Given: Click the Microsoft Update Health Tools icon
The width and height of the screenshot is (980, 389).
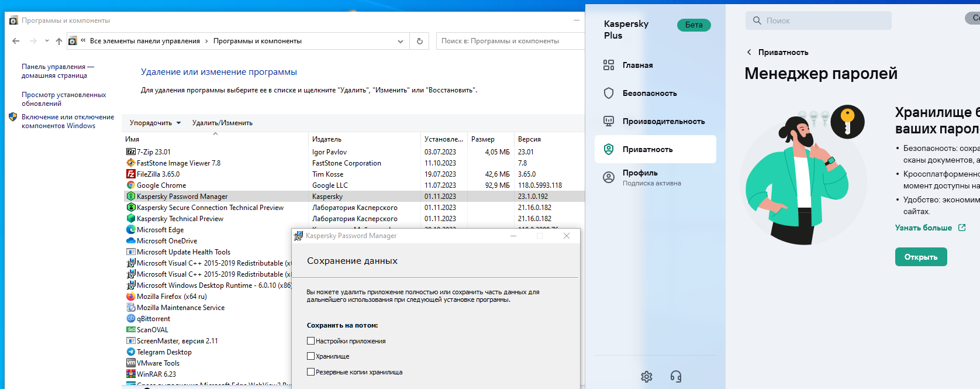Looking at the screenshot, I should coord(131,252).
